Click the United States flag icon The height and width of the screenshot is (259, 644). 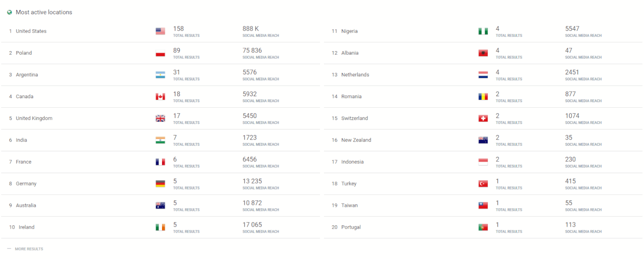tap(160, 31)
